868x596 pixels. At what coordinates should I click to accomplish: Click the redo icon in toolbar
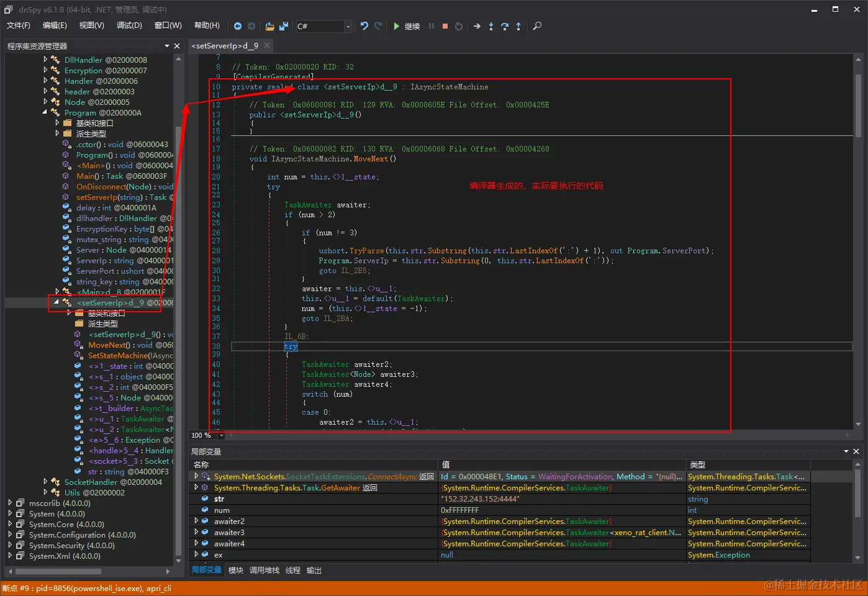(x=378, y=26)
